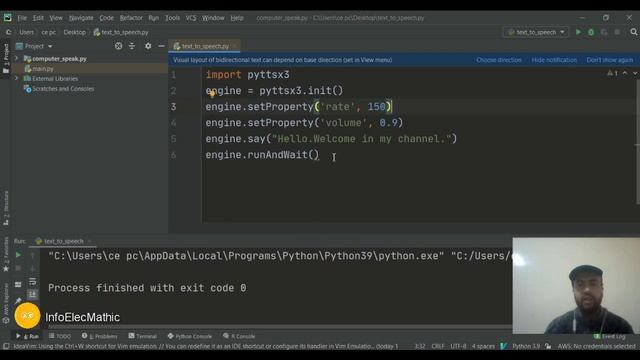
Task: Click Desktop in the breadcrumb path
Action: (75, 32)
